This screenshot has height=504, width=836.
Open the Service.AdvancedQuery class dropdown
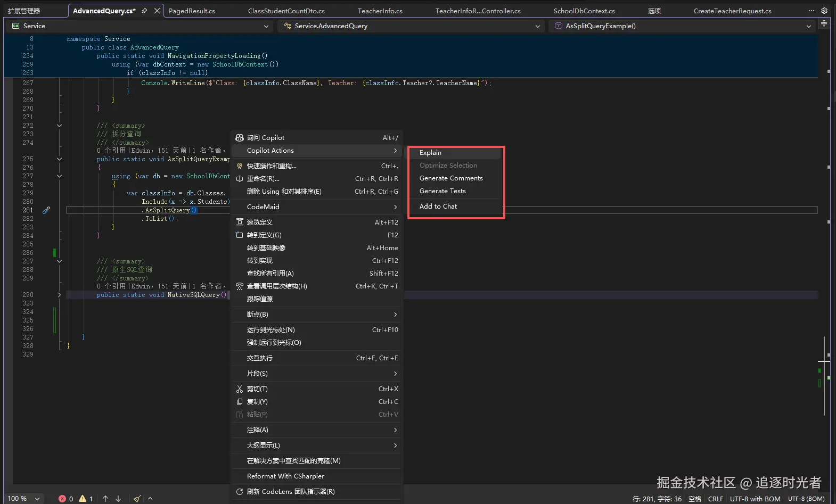pos(411,26)
